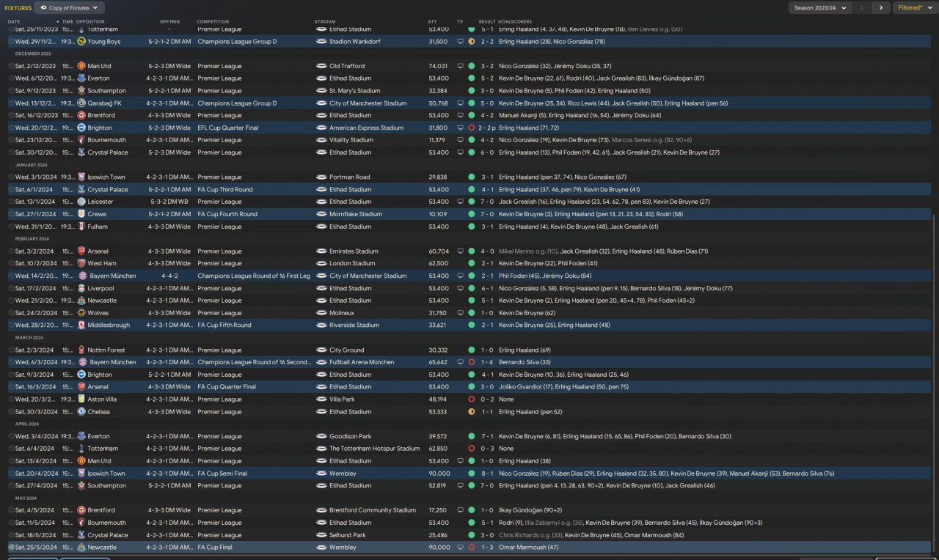
Task: Open the Filtered* filter dropdown
Action: point(915,7)
